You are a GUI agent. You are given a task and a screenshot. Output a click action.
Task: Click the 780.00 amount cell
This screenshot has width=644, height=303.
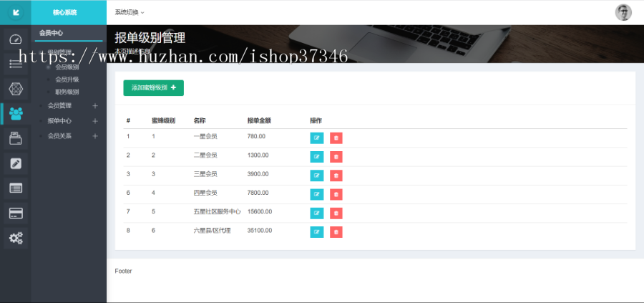coord(256,136)
